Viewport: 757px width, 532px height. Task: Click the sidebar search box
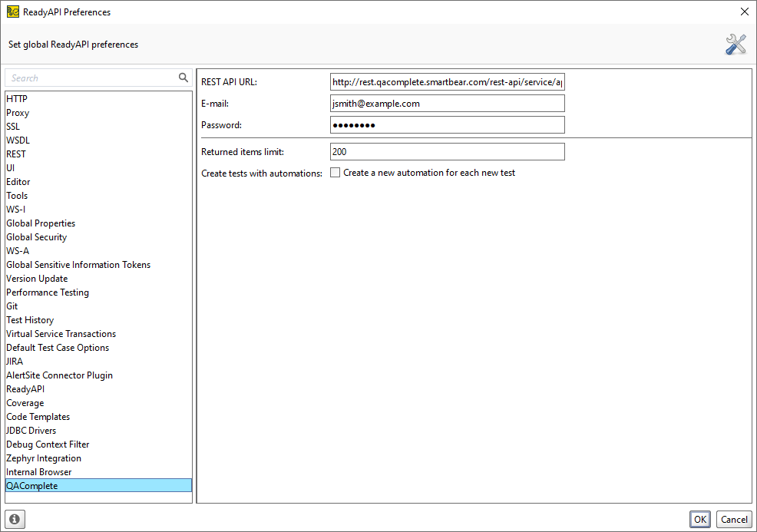pos(88,78)
